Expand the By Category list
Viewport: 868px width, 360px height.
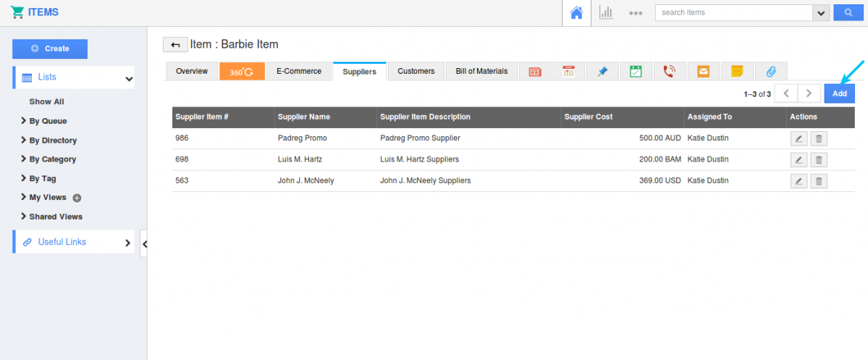point(49,159)
